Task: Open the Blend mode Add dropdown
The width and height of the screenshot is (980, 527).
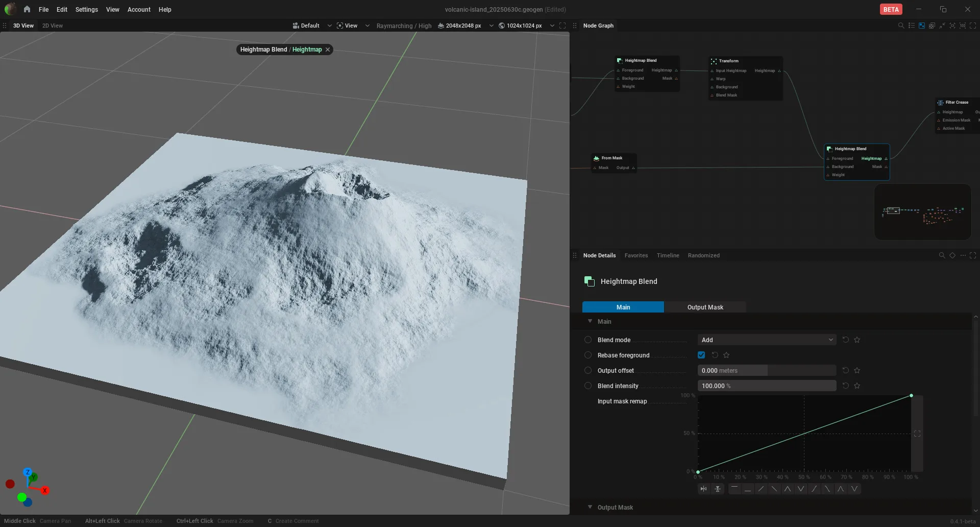Action: tap(767, 340)
